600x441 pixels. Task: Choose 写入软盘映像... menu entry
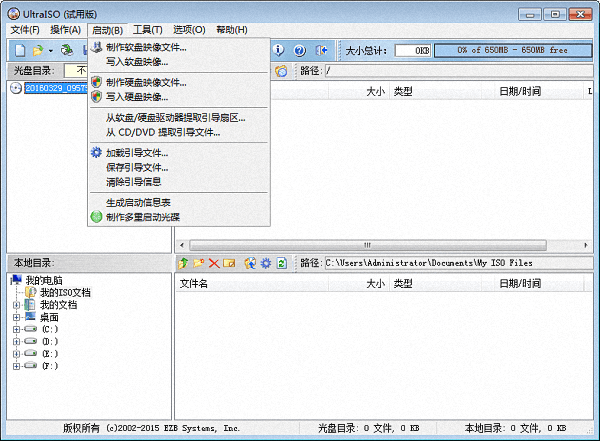click(179, 62)
